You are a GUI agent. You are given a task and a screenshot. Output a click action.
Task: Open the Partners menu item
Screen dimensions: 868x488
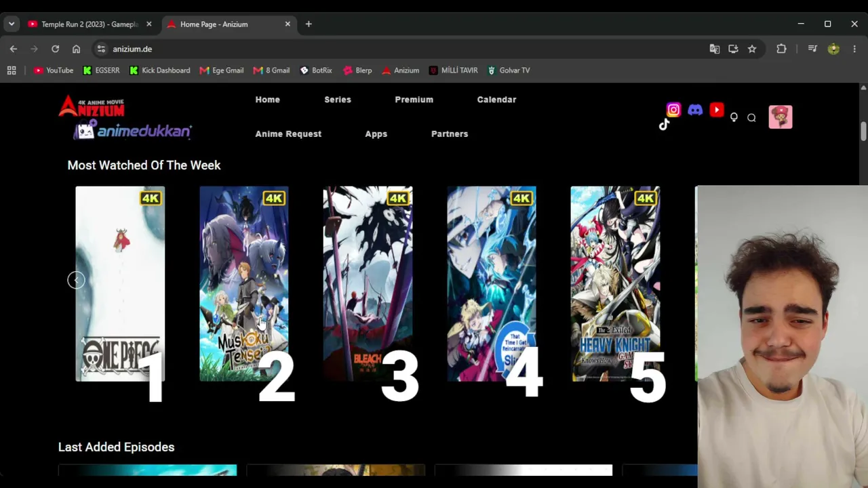450,134
